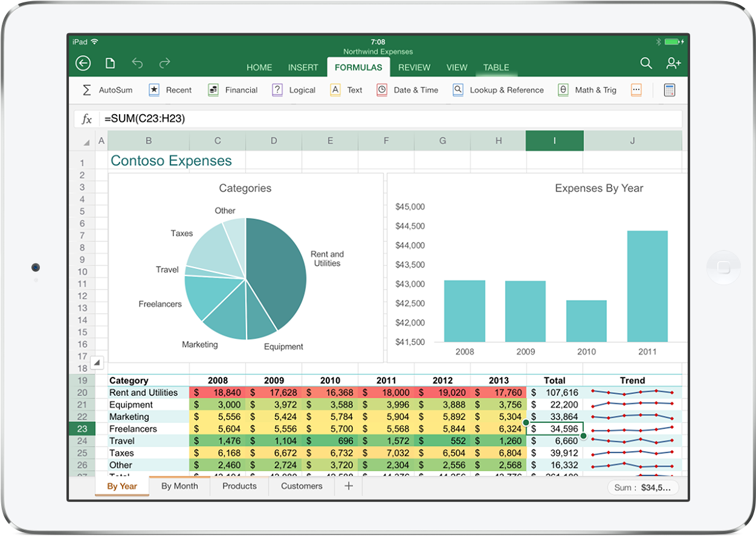Add a new worksheet with the plus button

pyautogui.click(x=349, y=486)
